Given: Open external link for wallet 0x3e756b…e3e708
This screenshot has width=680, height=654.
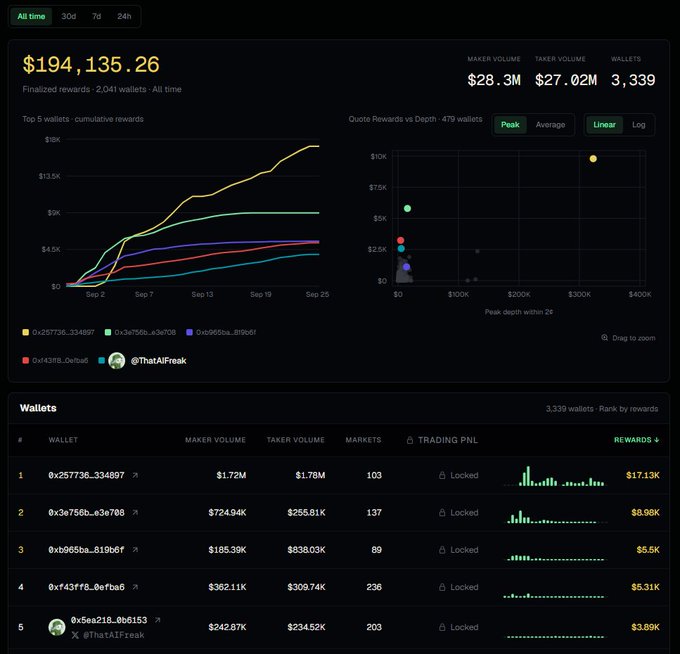Looking at the screenshot, I should [135, 513].
